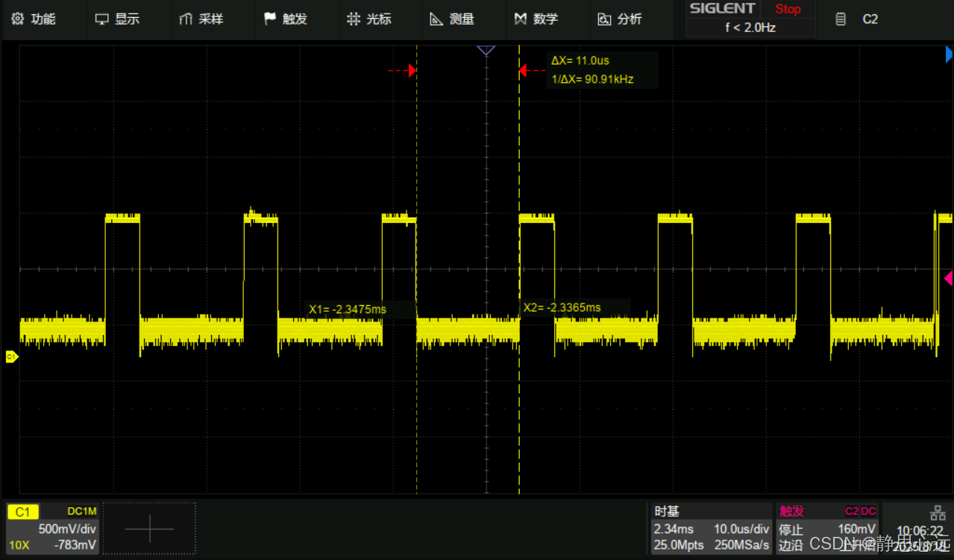Click the ruler icon beside 测量
This screenshot has height=560, width=954.
[437, 19]
